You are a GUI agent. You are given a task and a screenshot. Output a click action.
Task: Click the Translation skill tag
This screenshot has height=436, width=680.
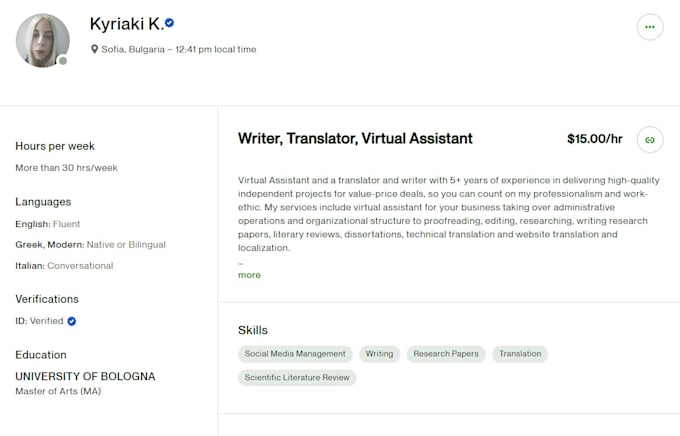(x=520, y=354)
